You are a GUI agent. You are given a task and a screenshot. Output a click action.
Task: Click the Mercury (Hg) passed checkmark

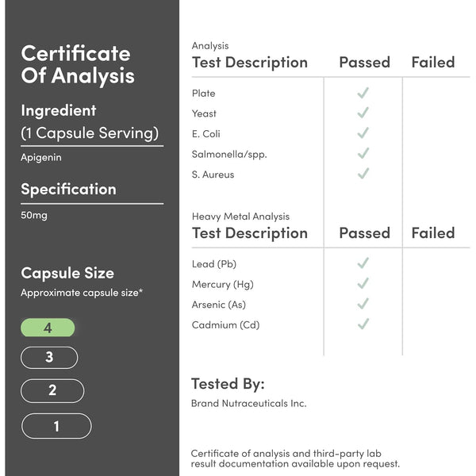click(x=363, y=283)
